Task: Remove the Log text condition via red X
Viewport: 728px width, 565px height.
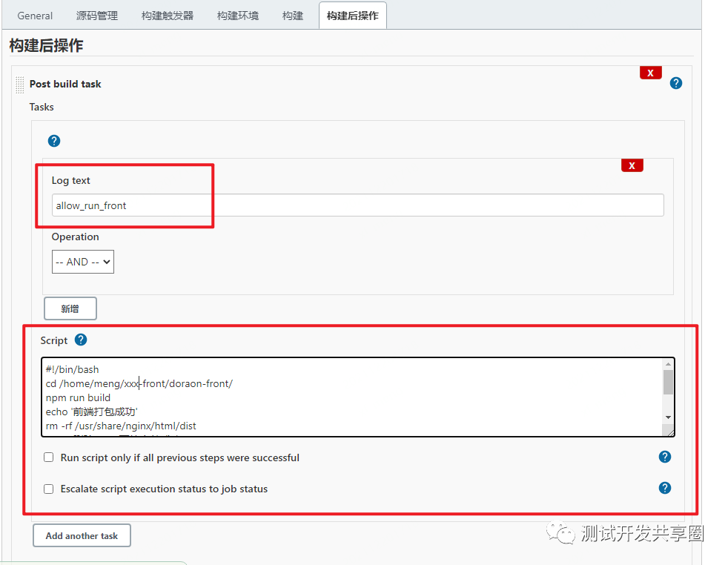Action: [632, 165]
